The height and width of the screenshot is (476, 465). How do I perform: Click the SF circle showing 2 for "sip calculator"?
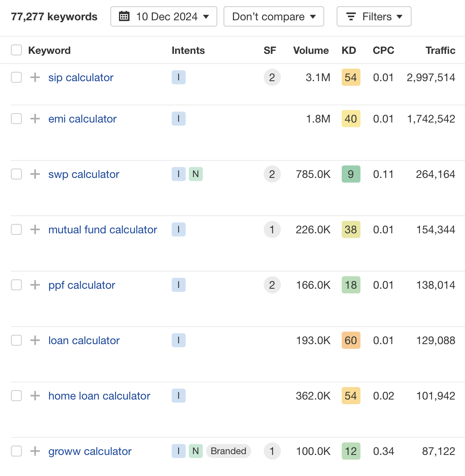point(272,77)
